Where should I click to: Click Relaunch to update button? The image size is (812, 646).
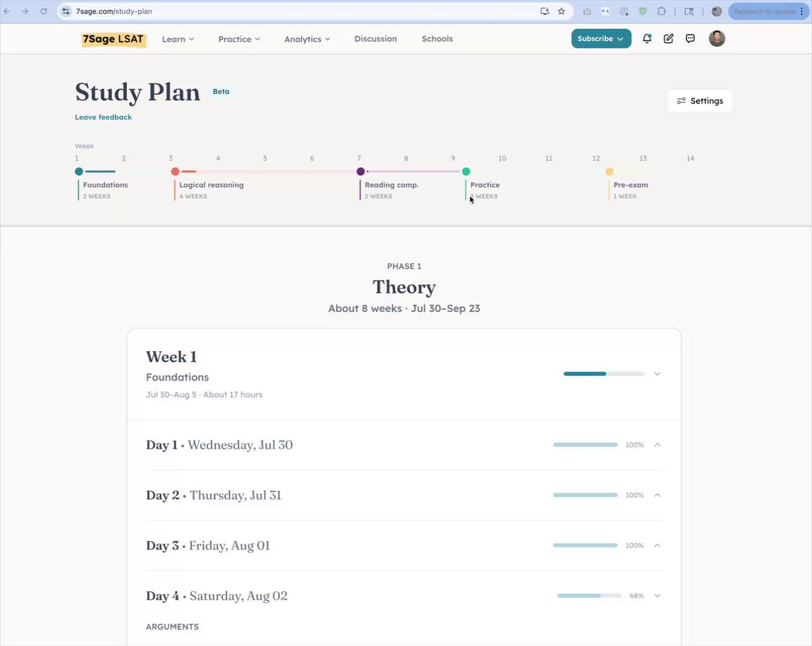pyautogui.click(x=768, y=11)
